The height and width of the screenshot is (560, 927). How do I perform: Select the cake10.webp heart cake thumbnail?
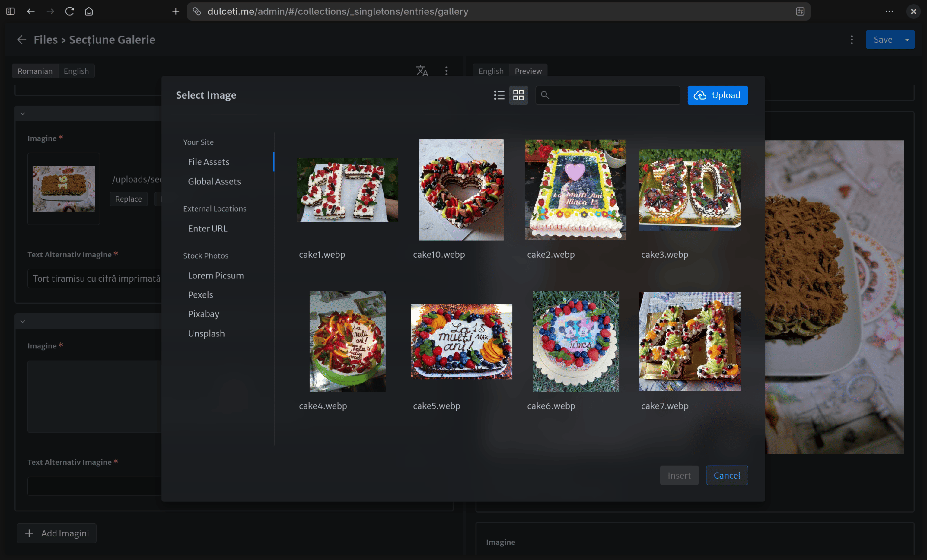point(461,190)
